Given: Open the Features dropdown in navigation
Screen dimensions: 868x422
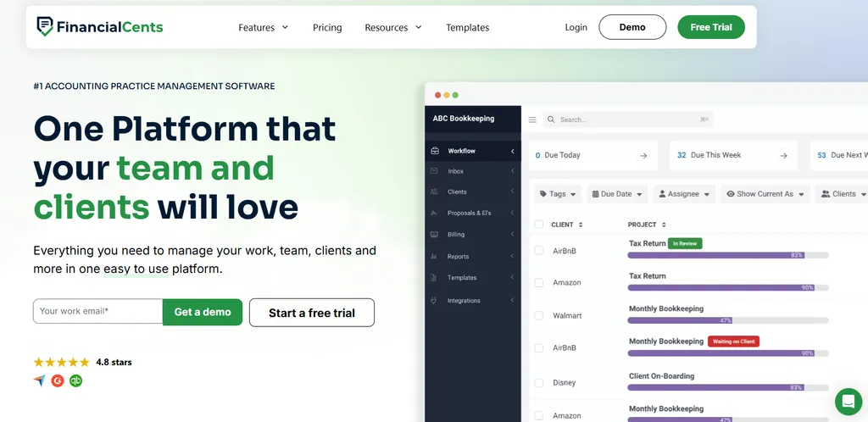Looking at the screenshot, I should 264,27.
